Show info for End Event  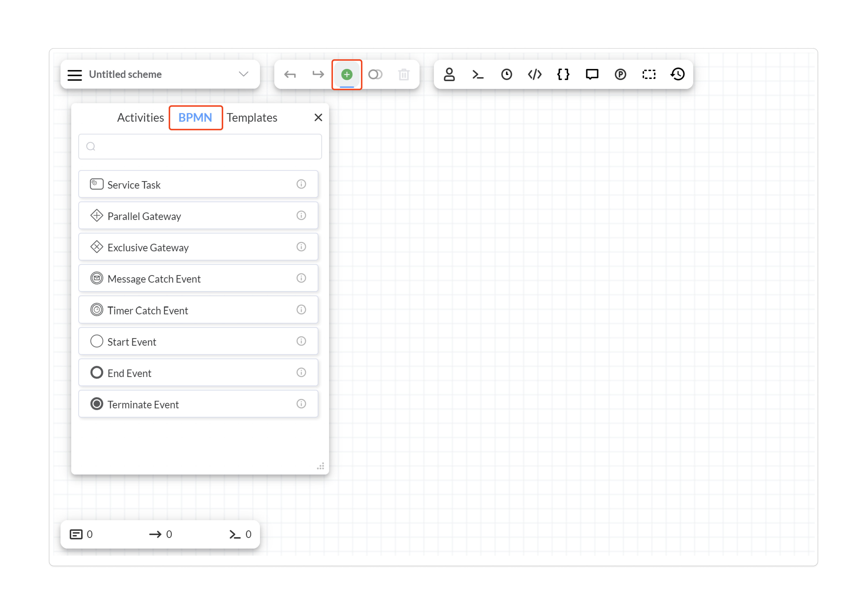click(x=301, y=373)
